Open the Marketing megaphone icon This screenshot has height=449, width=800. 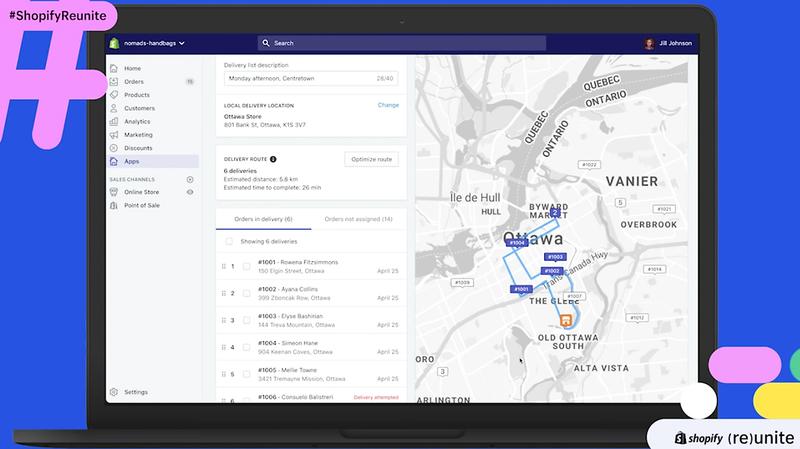pyautogui.click(x=114, y=135)
